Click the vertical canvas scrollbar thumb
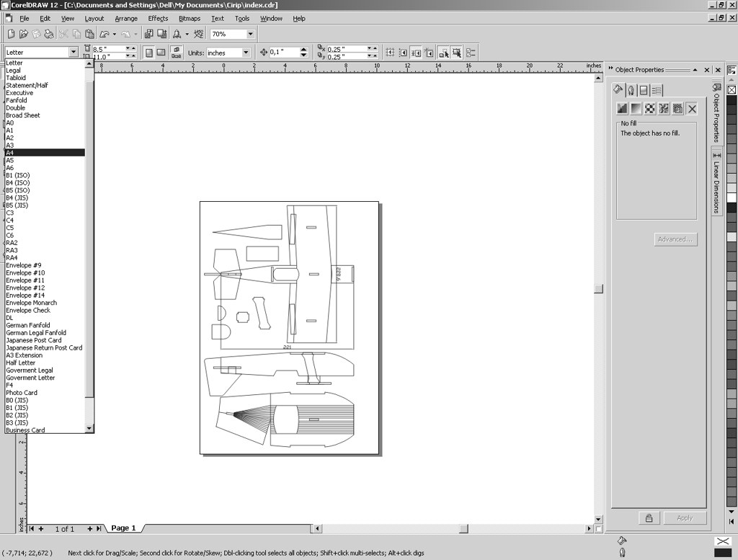The image size is (738, 560). tap(599, 289)
